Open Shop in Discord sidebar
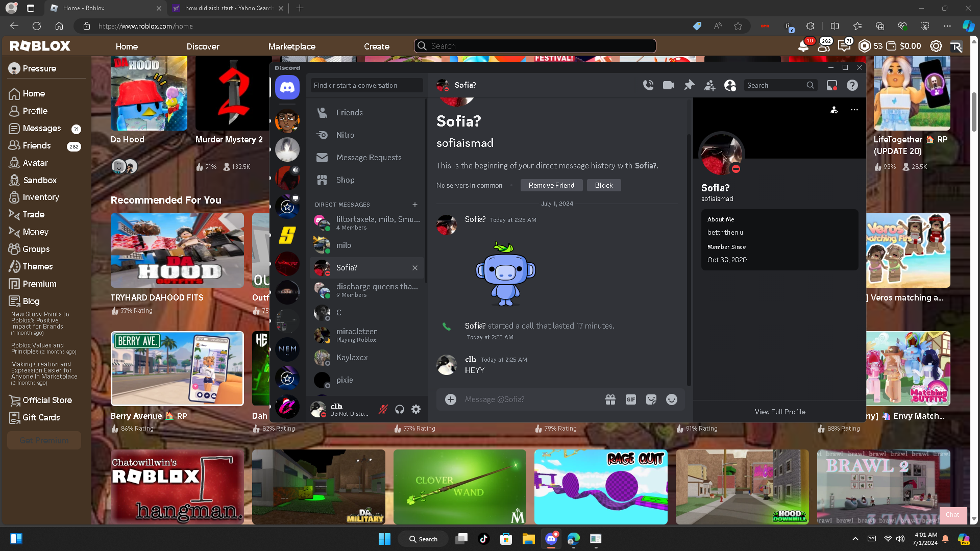The image size is (980, 551). coord(367,180)
